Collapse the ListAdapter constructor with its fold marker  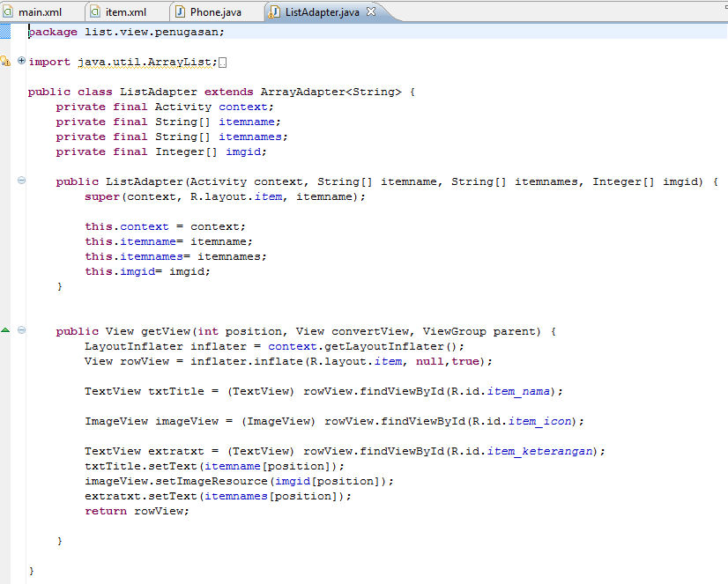(20, 181)
